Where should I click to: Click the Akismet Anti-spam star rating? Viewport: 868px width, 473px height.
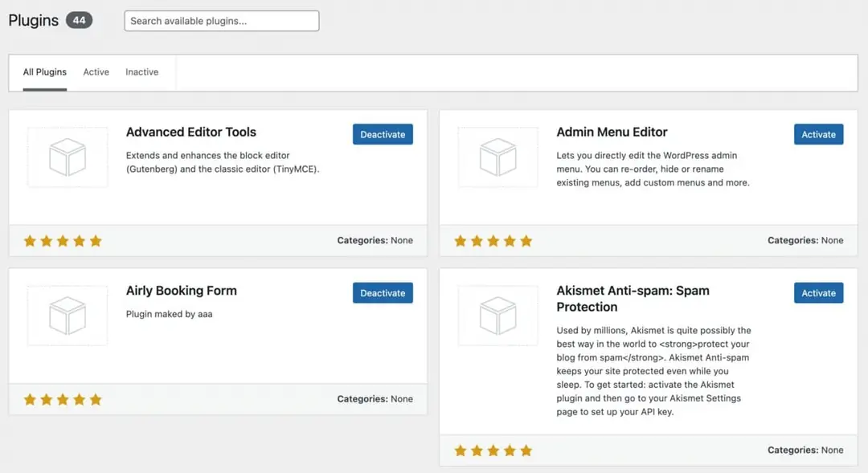point(493,451)
